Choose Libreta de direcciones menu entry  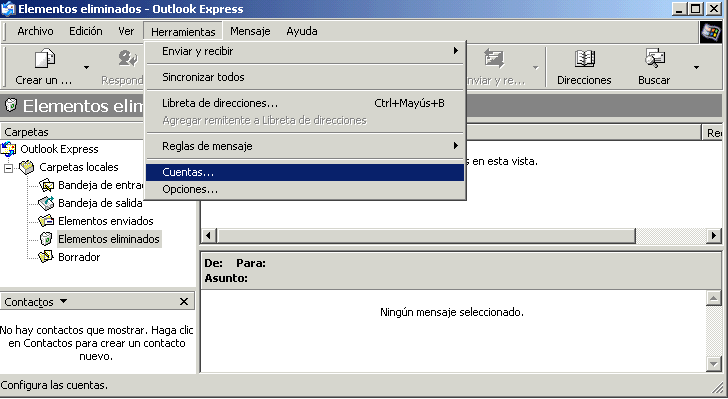pyautogui.click(x=305, y=103)
